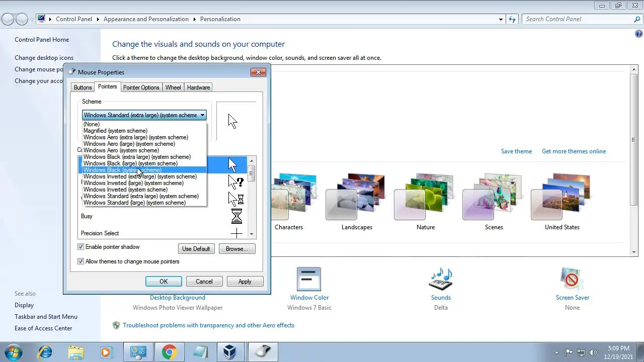Click Apply in Mouse Properties

245,282
